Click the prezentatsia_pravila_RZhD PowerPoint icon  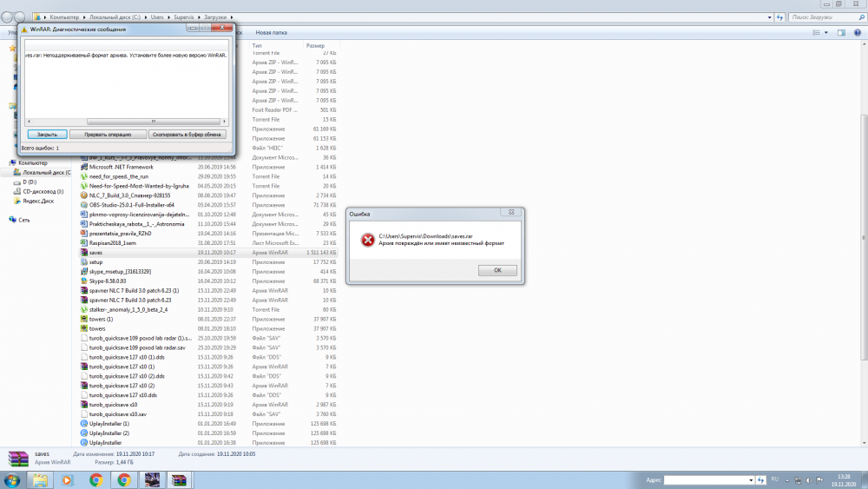coord(84,234)
